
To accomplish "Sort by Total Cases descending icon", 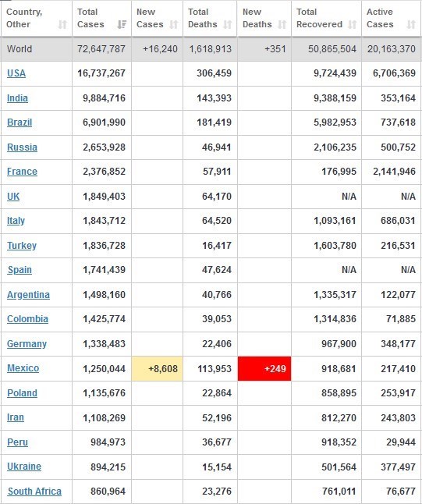I will (122, 24).
